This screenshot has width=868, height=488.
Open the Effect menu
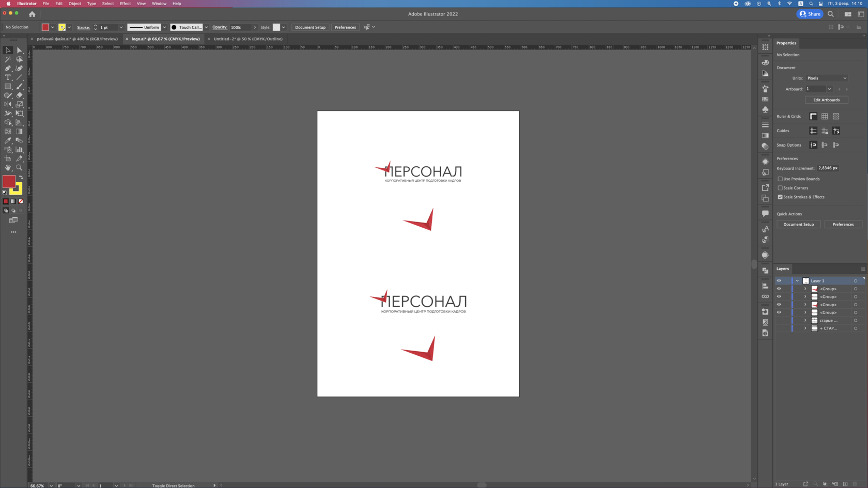(x=125, y=4)
